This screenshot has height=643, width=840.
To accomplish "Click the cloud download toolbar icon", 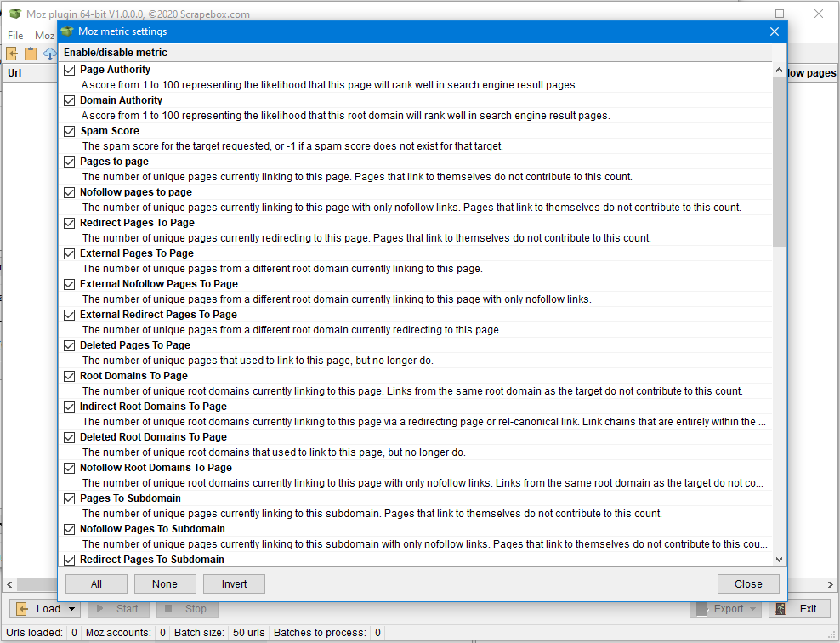I will [x=50, y=53].
